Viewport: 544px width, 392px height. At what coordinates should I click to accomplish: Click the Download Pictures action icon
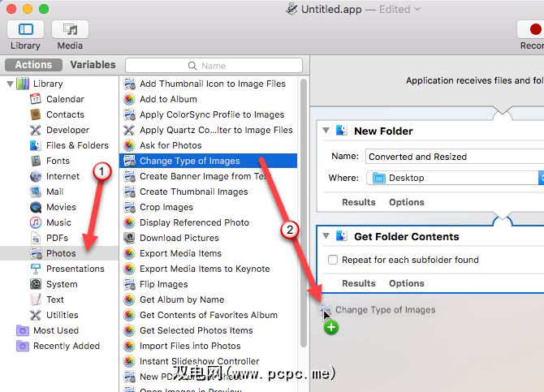point(129,238)
